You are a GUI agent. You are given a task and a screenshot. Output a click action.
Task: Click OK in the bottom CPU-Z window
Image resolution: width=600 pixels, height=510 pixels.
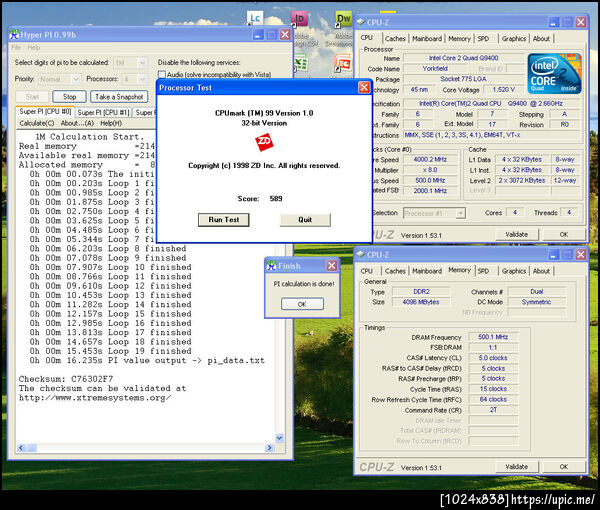(x=564, y=467)
